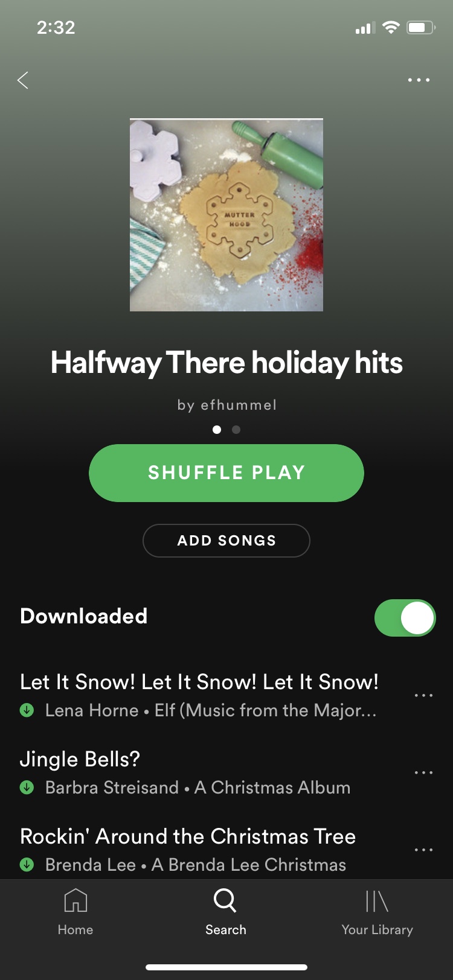Open playlist options three-dot menu at top
The height and width of the screenshot is (980, 453).
pos(419,80)
